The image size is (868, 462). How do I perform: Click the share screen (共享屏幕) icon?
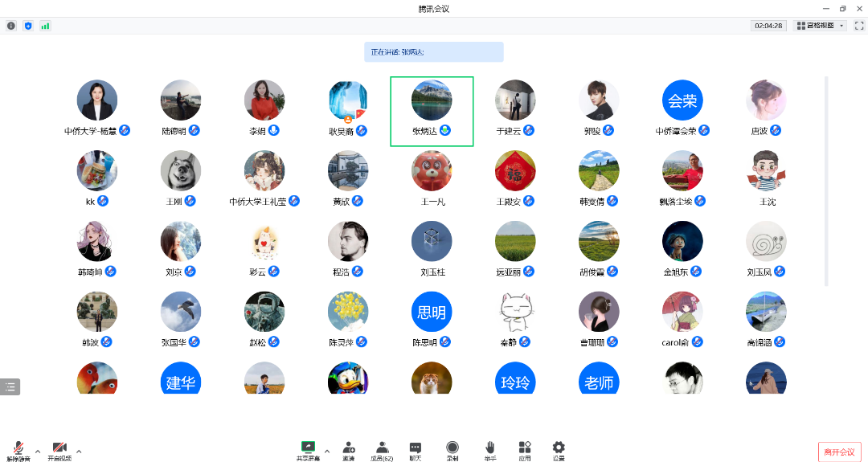coord(308,449)
